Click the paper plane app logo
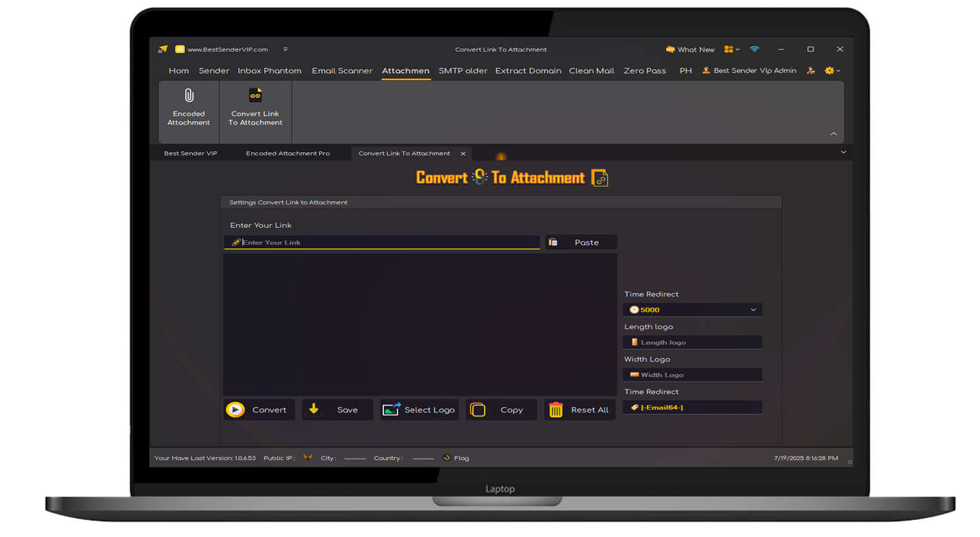This screenshot has height=537, width=980. tap(162, 50)
